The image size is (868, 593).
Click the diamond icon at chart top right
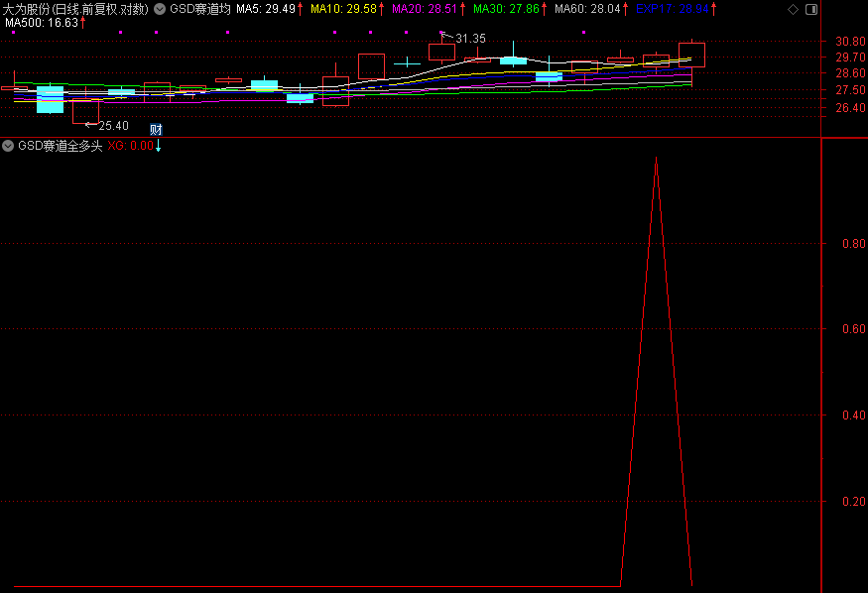coord(791,9)
